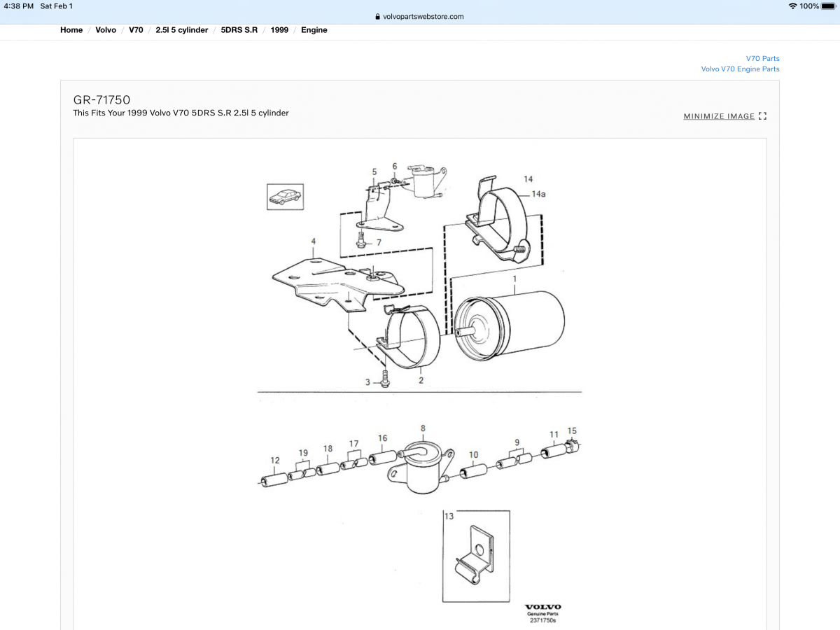Click the padlock icon beside volvopartswebstore.com
Image resolution: width=840 pixels, height=630 pixels.
pos(377,16)
